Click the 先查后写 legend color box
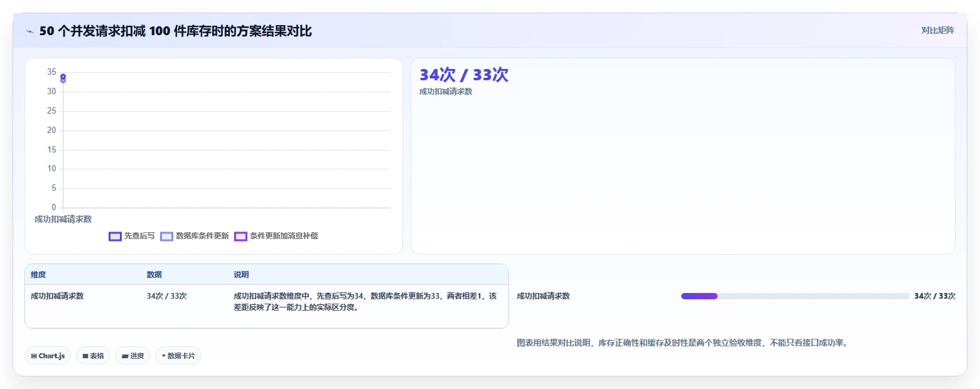 115,237
